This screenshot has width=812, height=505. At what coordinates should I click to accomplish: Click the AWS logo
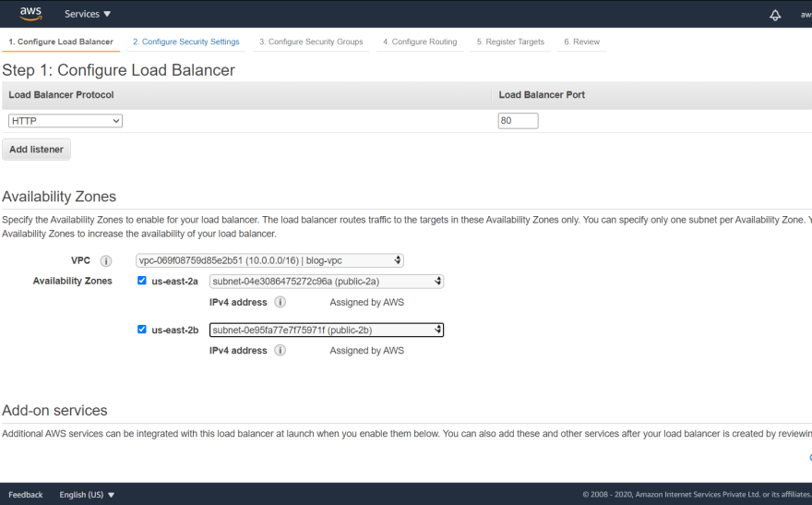click(x=30, y=14)
